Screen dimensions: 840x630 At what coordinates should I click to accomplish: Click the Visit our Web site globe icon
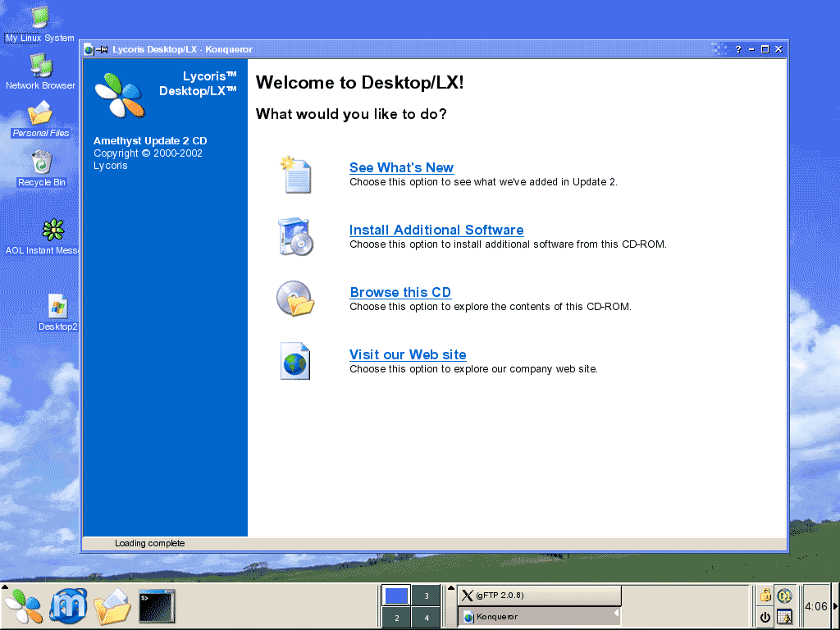click(295, 361)
